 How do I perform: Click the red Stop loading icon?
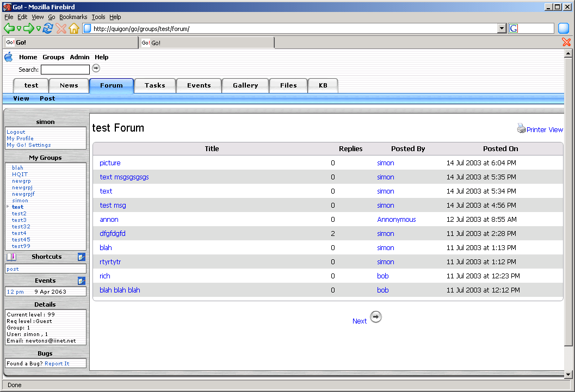(61, 28)
